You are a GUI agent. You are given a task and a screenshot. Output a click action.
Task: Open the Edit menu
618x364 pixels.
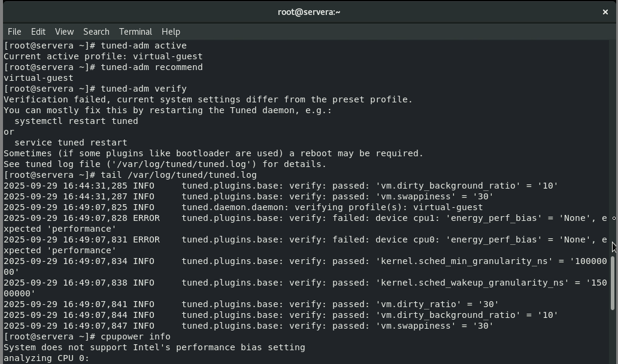tap(38, 32)
